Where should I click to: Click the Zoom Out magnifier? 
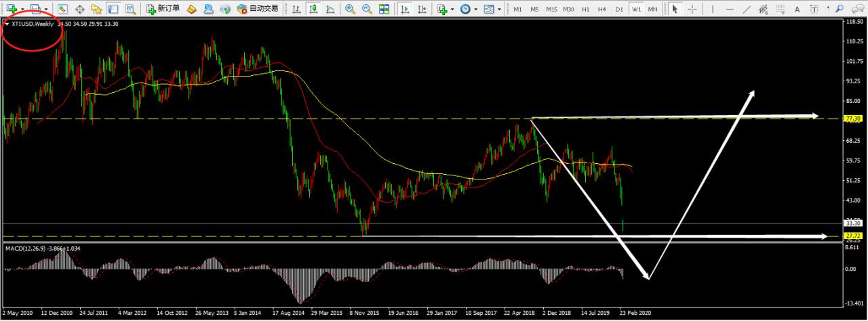(367, 9)
